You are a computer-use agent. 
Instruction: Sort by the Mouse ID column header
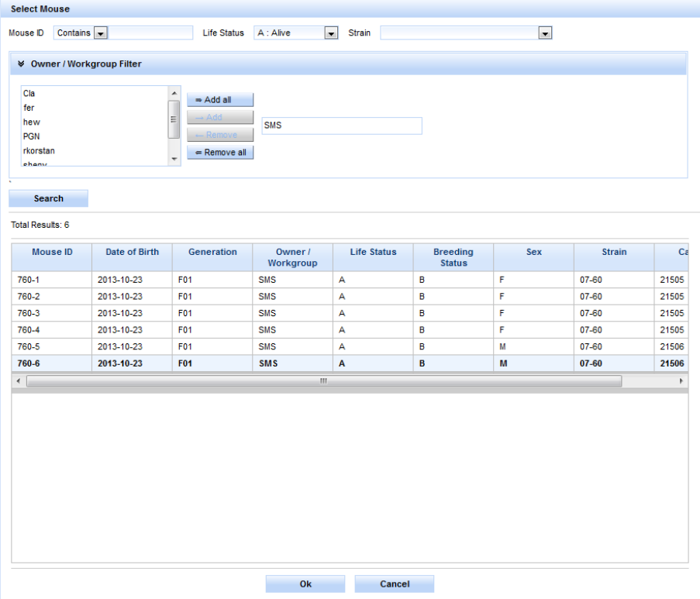click(52, 257)
